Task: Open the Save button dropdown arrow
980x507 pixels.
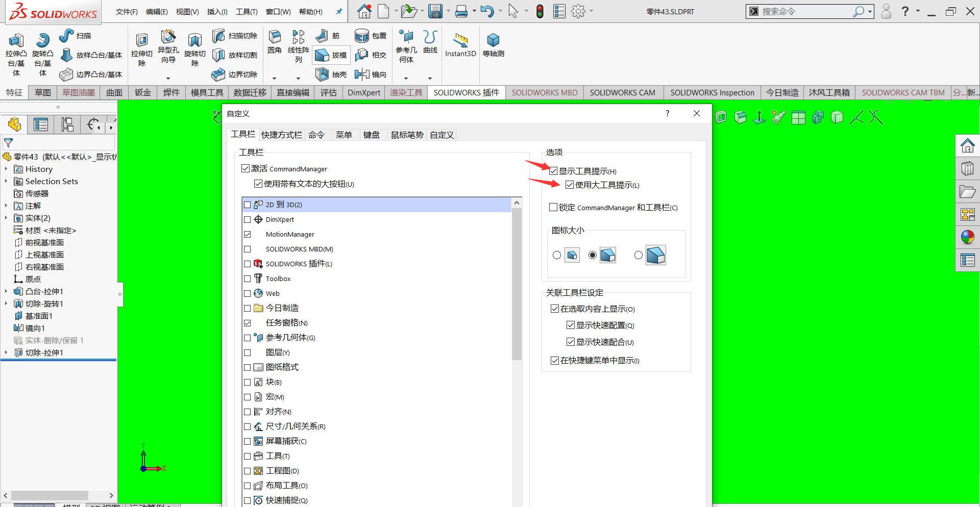Action: [x=448, y=11]
